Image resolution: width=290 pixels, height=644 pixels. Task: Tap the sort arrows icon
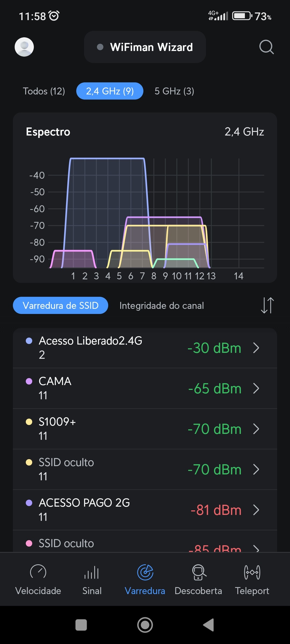pos(267,305)
